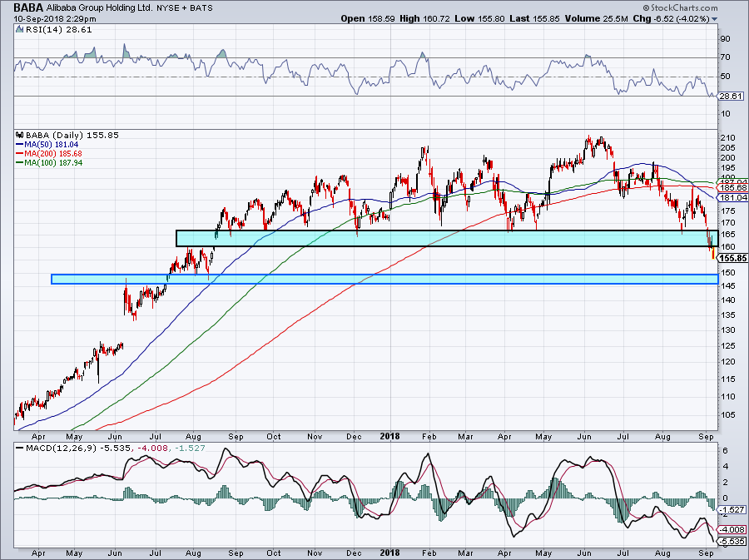The width and height of the screenshot is (749, 560).
Task: Click the MA(50) 181.04 legend entry
Action: pyautogui.click(x=52, y=144)
